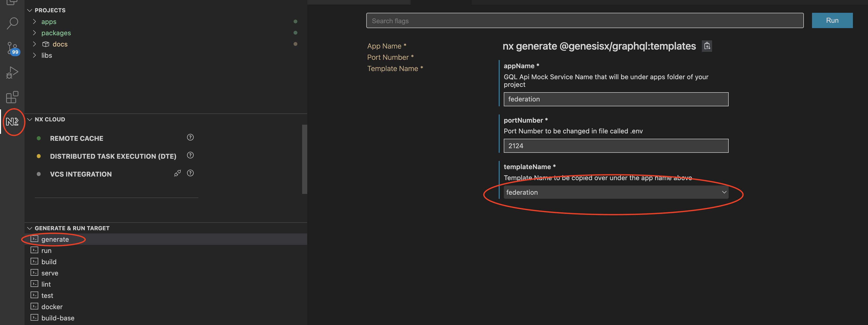The width and height of the screenshot is (868, 325).
Task: Run the generate command
Action: click(832, 20)
